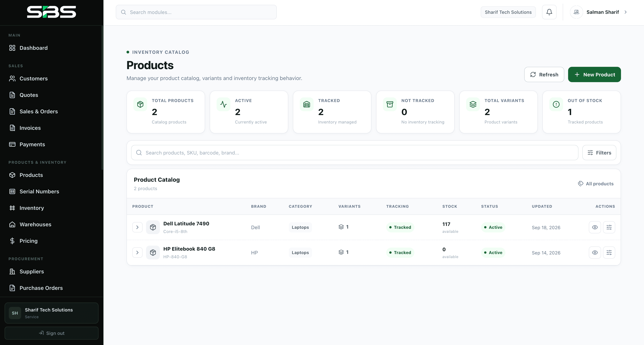Click the HP Elitebook 840 G8 product thumbnail
Image resolution: width=644 pixels, height=345 pixels.
[x=153, y=252]
